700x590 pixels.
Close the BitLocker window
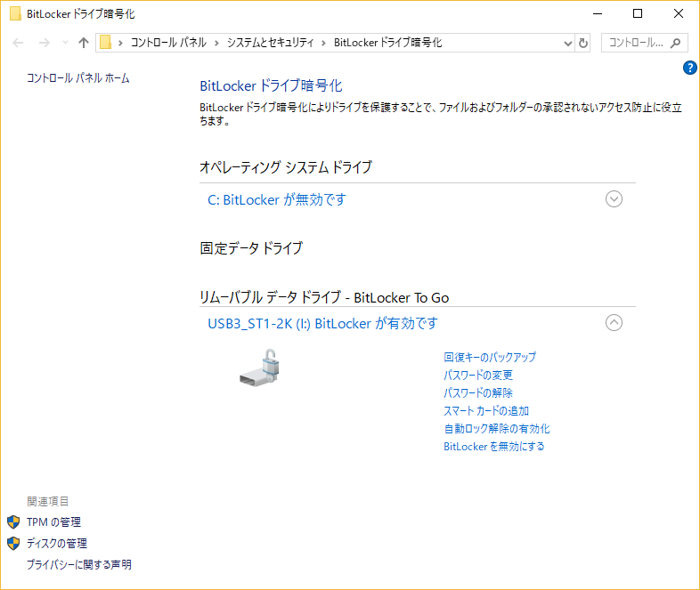pos(678,14)
